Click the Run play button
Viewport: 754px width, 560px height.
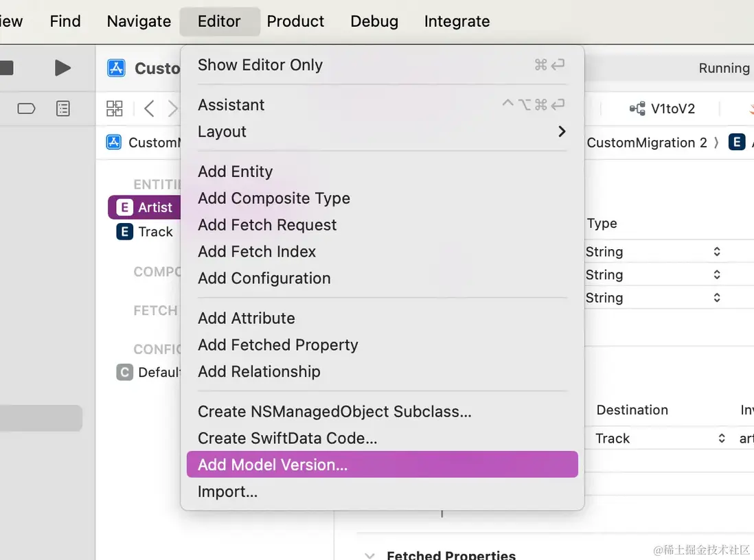click(x=62, y=67)
